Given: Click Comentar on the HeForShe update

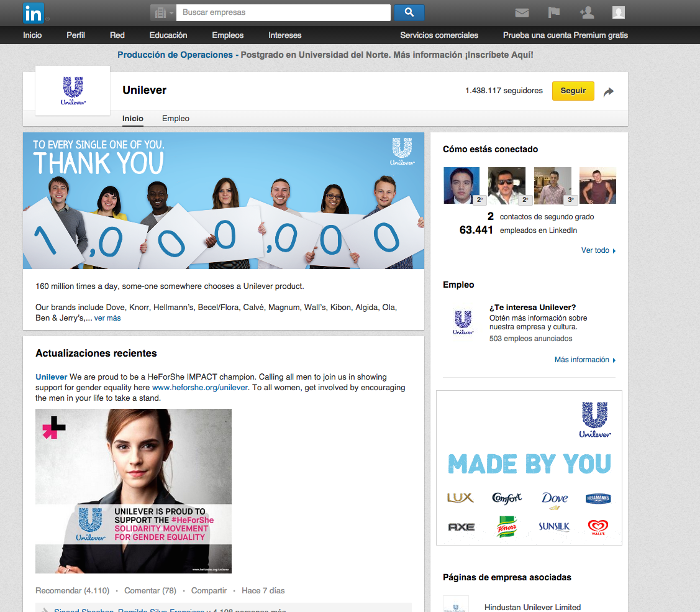Looking at the screenshot, I should (150, 590).
